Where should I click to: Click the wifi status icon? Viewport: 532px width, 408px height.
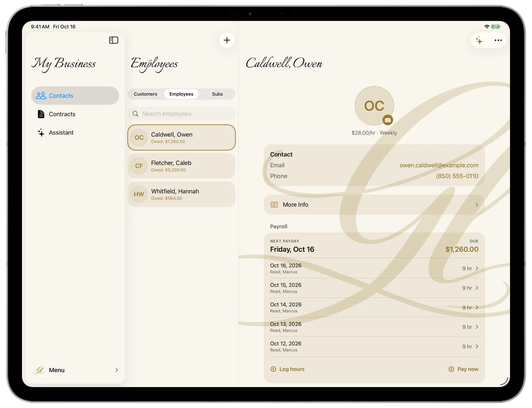pyautogui.click(x=487, y=27)
